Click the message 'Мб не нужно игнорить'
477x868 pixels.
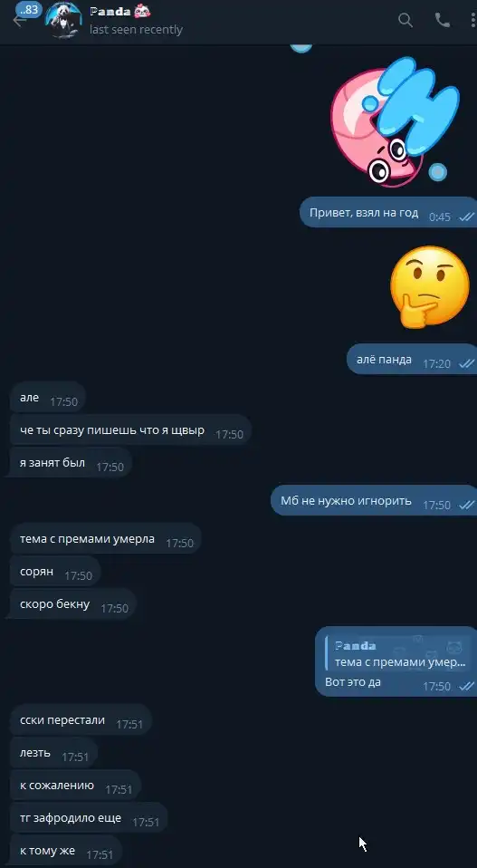[x=374, y=501]
